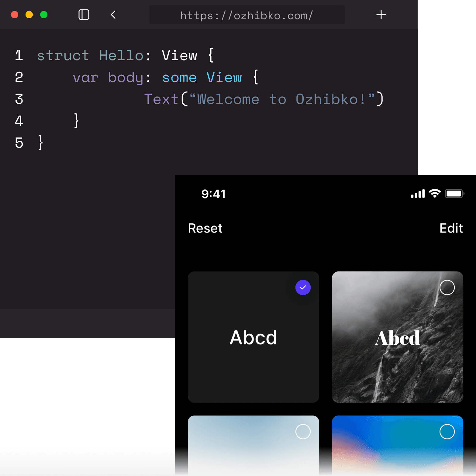Open the mountain waterfall Abcd thumbnail
Viewport: 476px width, 476px height.
pos(398,337)
